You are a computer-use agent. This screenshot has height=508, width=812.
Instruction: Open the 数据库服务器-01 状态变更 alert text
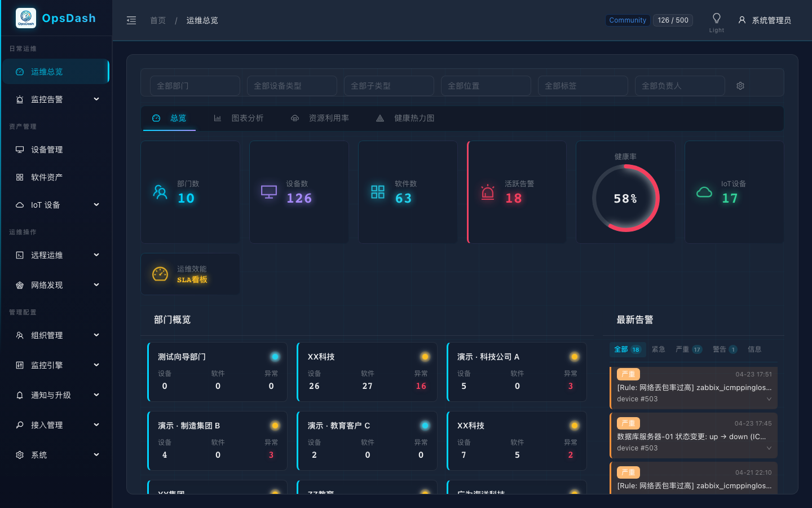pos(692,436)
